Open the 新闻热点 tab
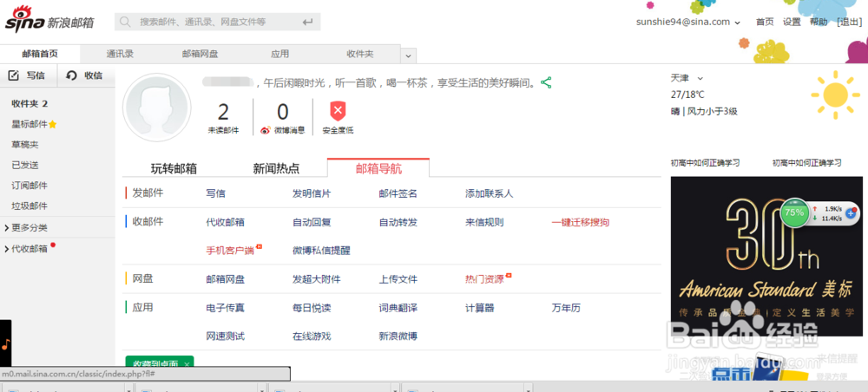This screenshot has width=868, height=392. click(x=276, y=168)
